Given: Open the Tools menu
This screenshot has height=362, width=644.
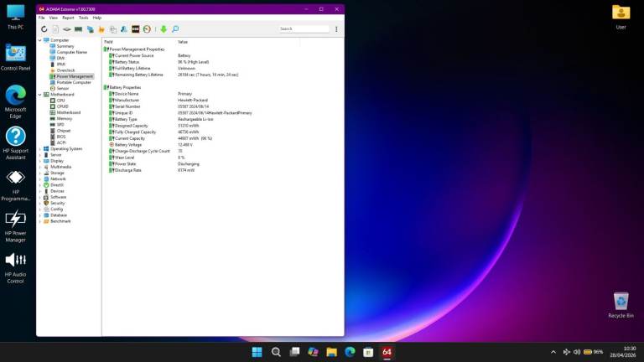Looking at the screenshot, I should 83,18.
